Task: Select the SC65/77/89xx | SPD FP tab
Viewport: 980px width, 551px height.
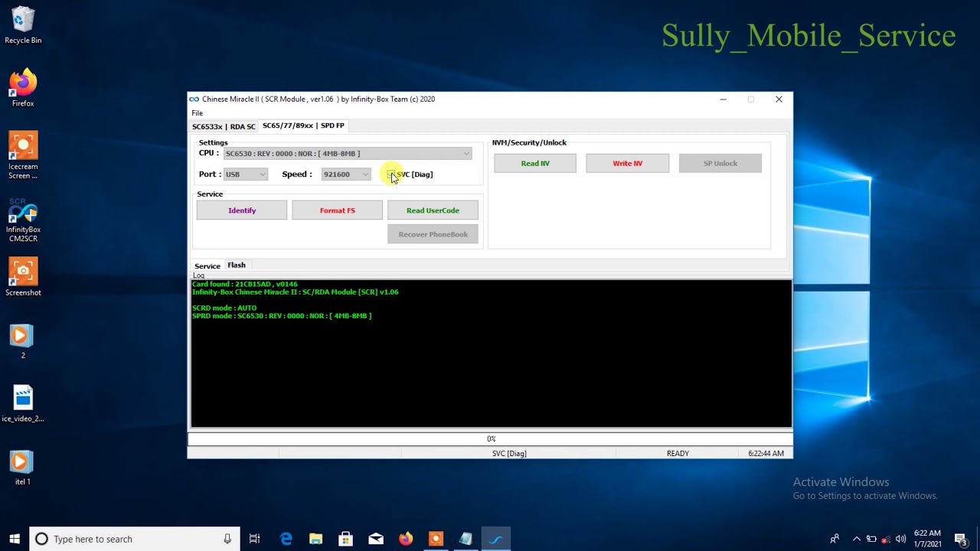Action: [x=303, y=126]
